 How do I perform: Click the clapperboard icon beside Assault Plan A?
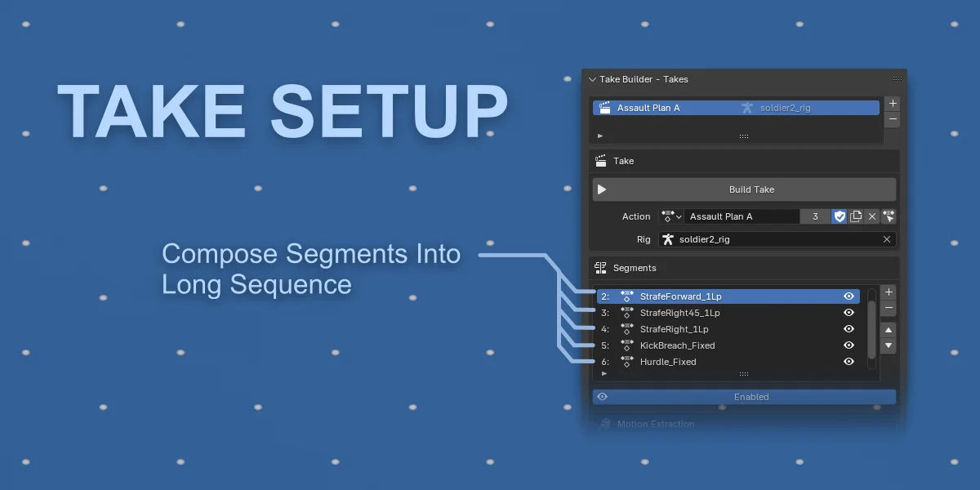(604, 108)
